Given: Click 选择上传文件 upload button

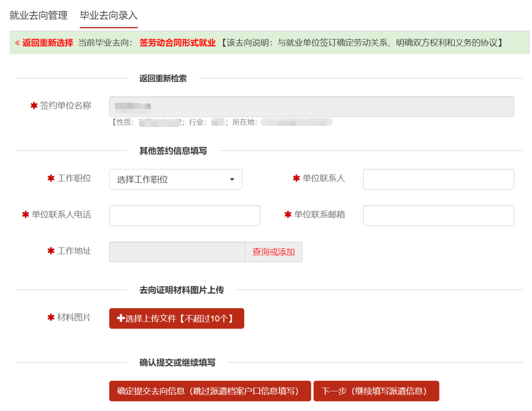Looking at the screenshot, I should coord(176,318).
